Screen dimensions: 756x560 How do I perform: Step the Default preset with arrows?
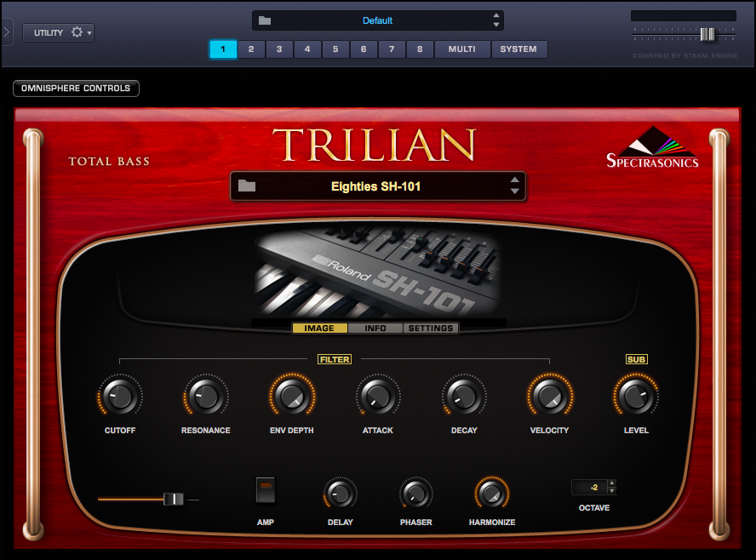coord(496,20)
